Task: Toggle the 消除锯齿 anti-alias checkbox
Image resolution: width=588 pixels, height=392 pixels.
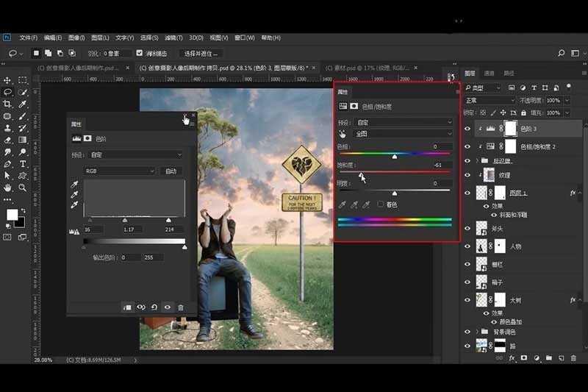Action: point(140,53)
